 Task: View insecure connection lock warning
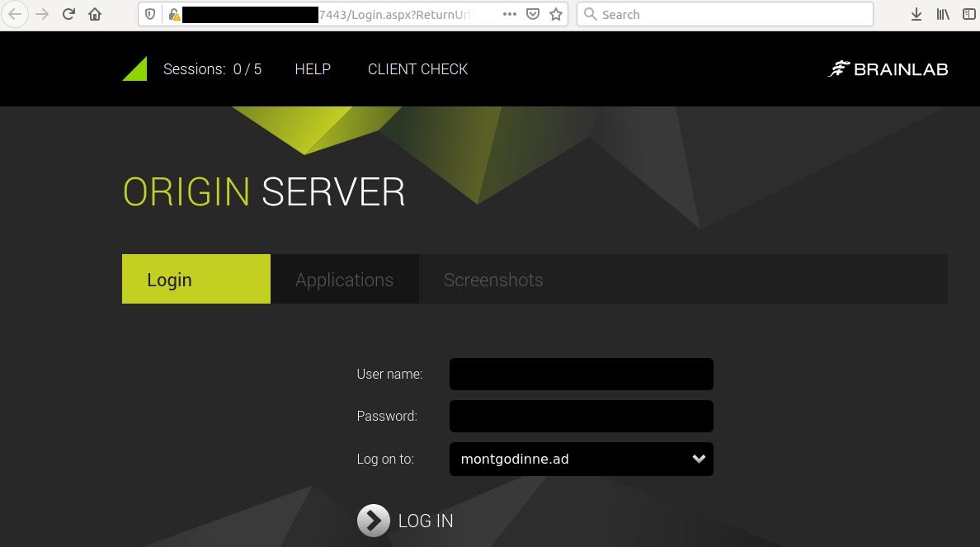coord(174,14)
